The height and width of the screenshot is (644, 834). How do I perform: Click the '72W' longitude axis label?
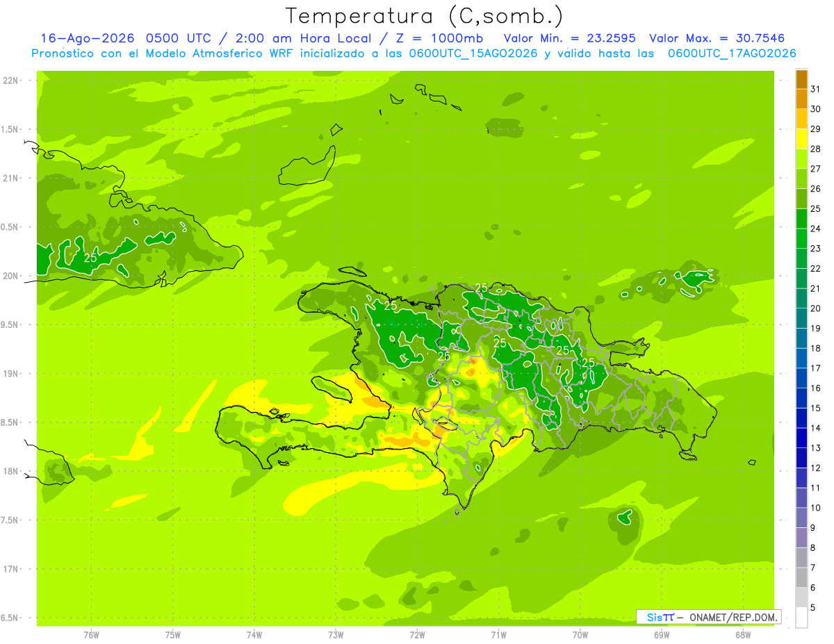(417, 635)
